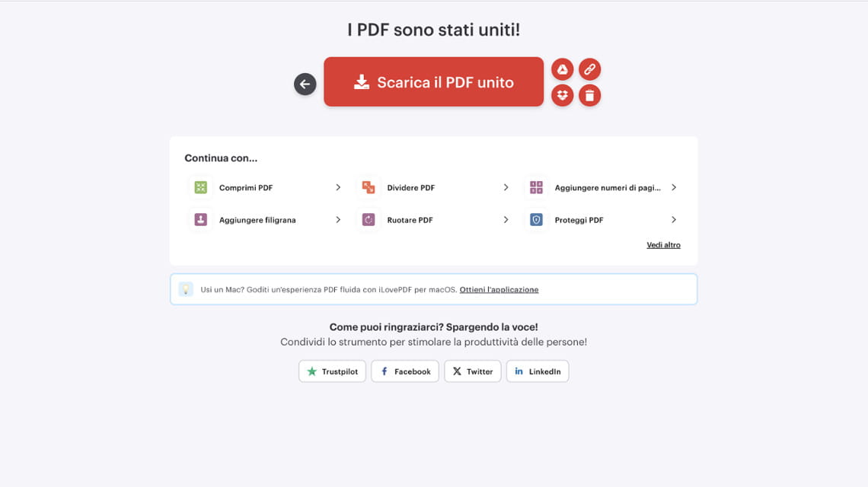Click the Comprimi PDF green icon
868x487 pixels.
coord(200,187)
